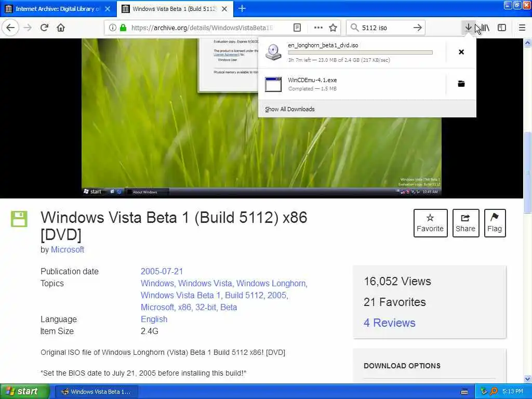532x399 pixels.
Task: Cancel the en_longhorn_beta1_dvd.iso download
Action: [x=461, y=52]
